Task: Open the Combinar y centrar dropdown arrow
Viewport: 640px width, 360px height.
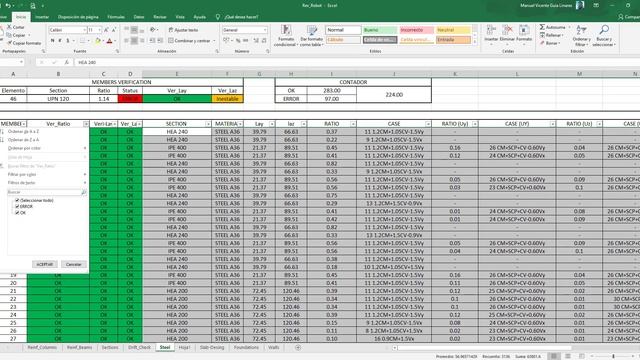Action: click(x=214, y=41)
